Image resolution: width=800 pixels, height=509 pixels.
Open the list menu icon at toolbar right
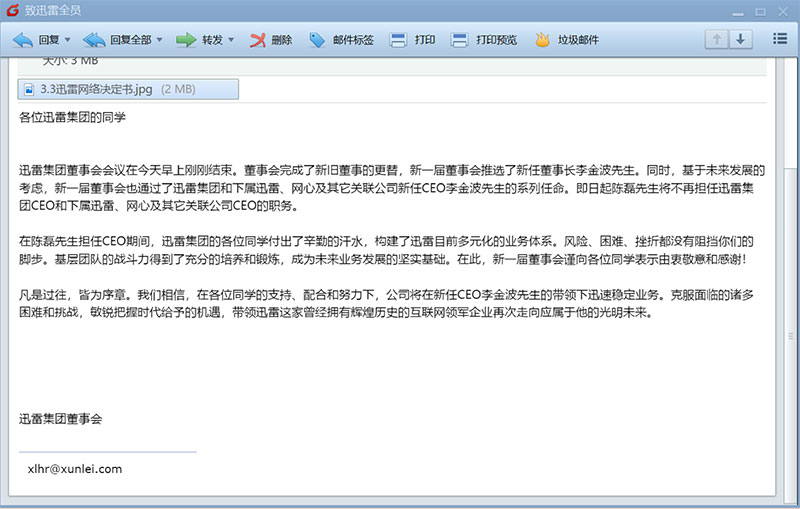[780, 39]
